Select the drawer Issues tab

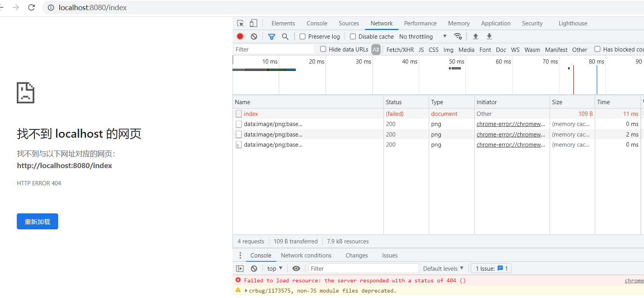coord(390,255)
